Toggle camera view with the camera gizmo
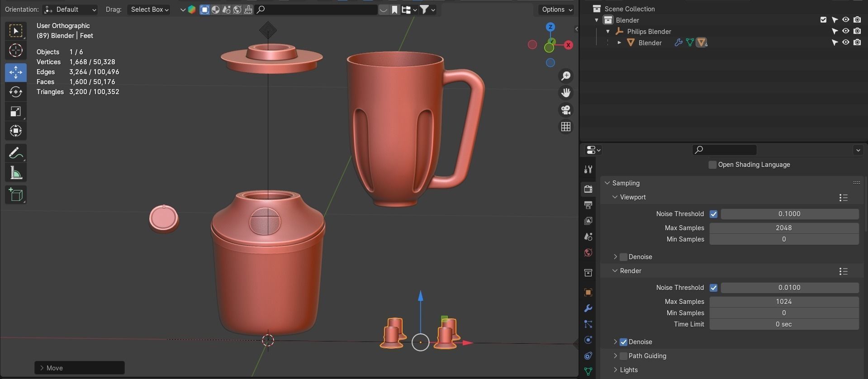 click(x=566, y=110)
